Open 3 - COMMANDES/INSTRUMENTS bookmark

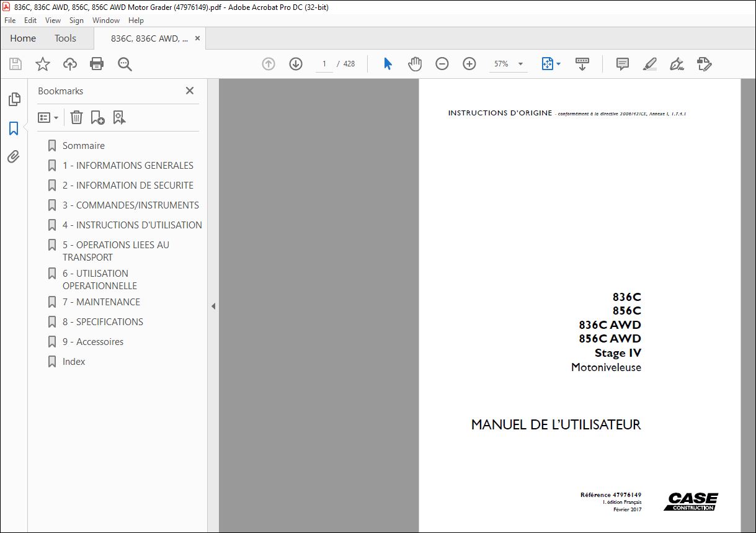(x=131, y=205)
